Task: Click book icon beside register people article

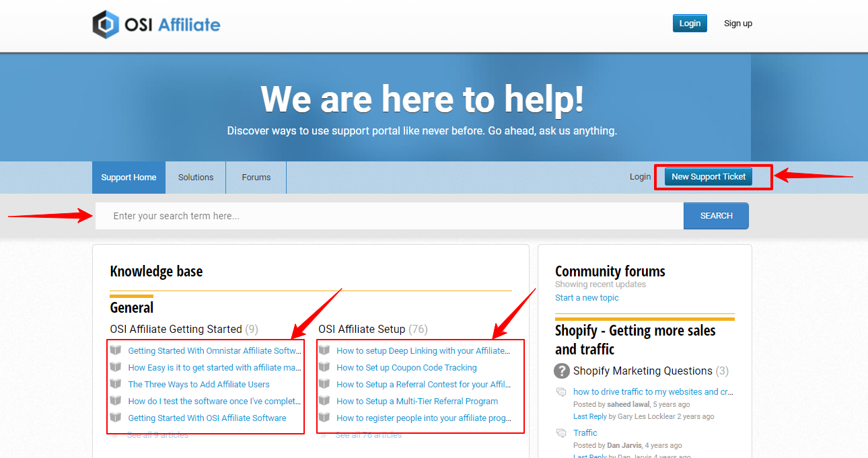Action: [x=324, y=418]
